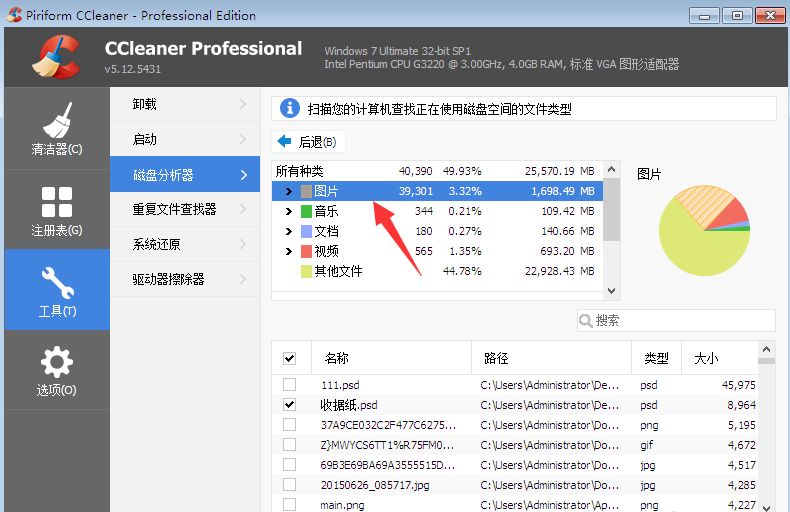Click in the 搜索 search field
Image resolution: width=790 pixels, height=512 pixels.
coord(676,321)
